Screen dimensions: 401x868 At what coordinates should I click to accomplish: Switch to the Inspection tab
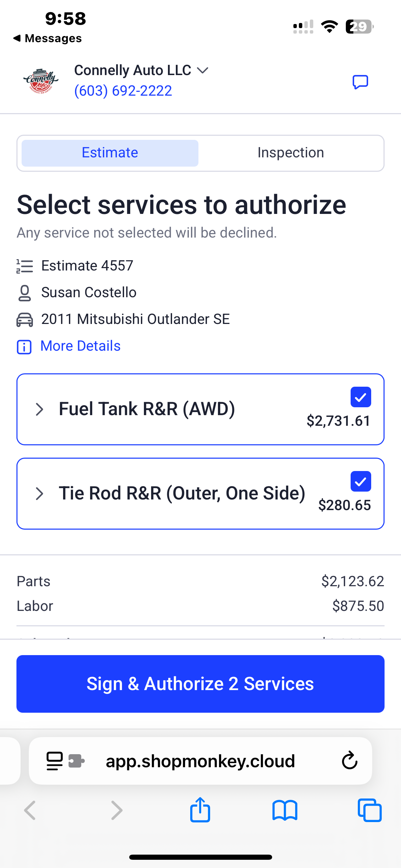point(291,153)
